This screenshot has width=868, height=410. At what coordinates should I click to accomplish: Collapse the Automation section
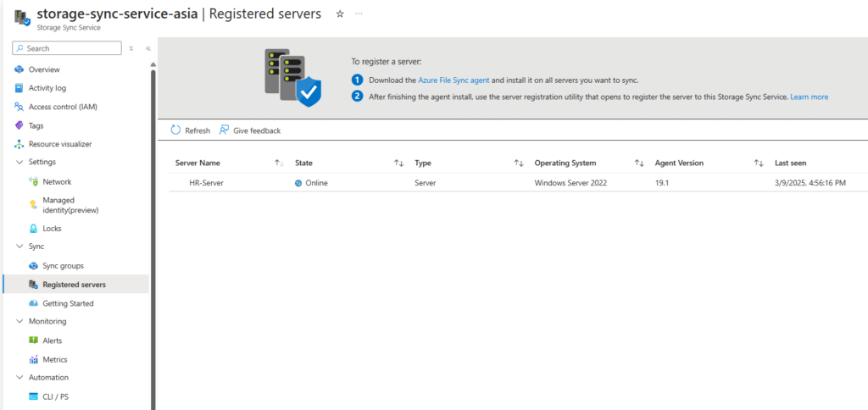(20, 377)
